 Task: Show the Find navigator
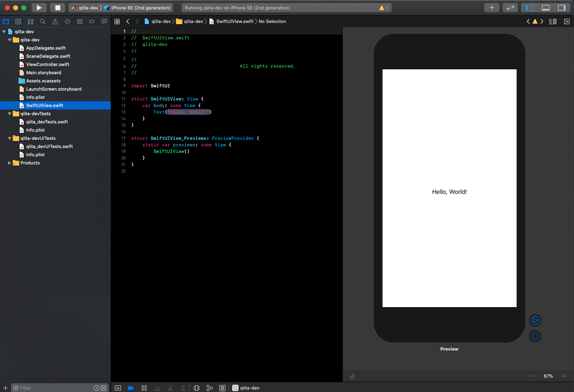pos(43,21)
